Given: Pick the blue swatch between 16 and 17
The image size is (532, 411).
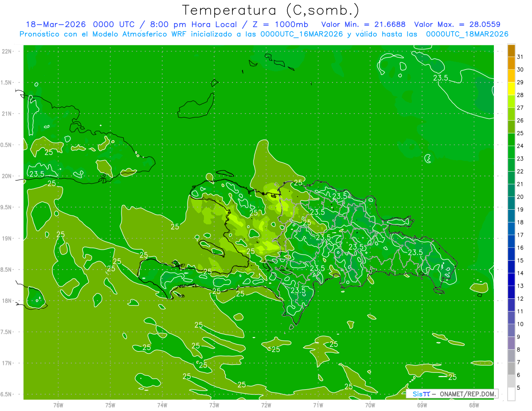Looking at the screenshot, I should pos(511,241).
